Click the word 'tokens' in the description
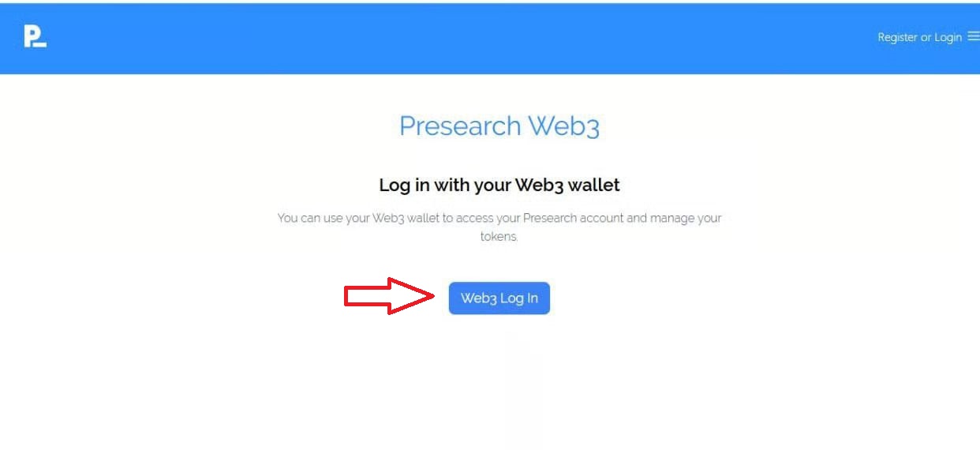Viewport: 980px width, 450px height. coord(498,237)
